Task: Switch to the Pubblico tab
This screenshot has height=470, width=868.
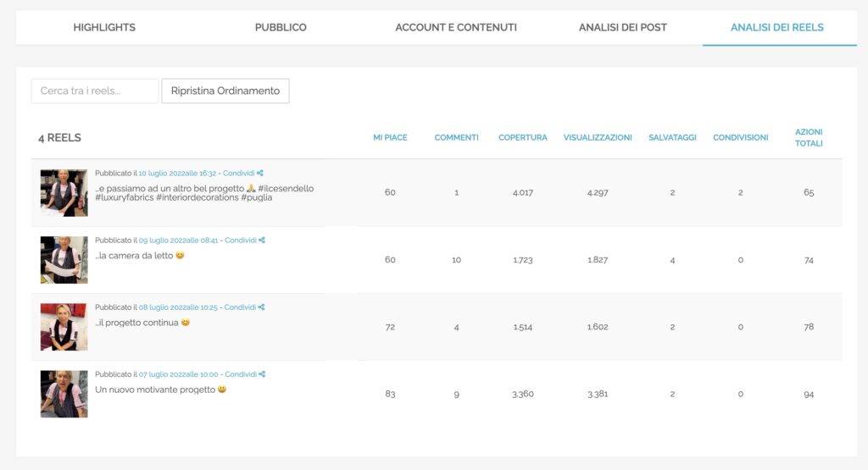Action: [x=281, y=27]
